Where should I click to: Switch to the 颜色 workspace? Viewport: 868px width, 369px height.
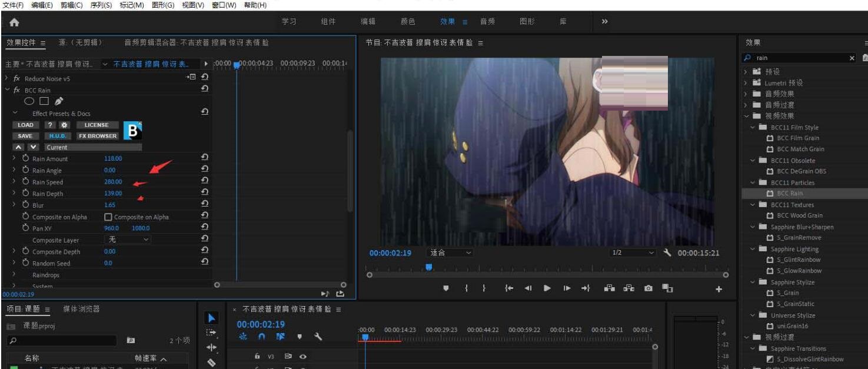(x=408, y=21)
